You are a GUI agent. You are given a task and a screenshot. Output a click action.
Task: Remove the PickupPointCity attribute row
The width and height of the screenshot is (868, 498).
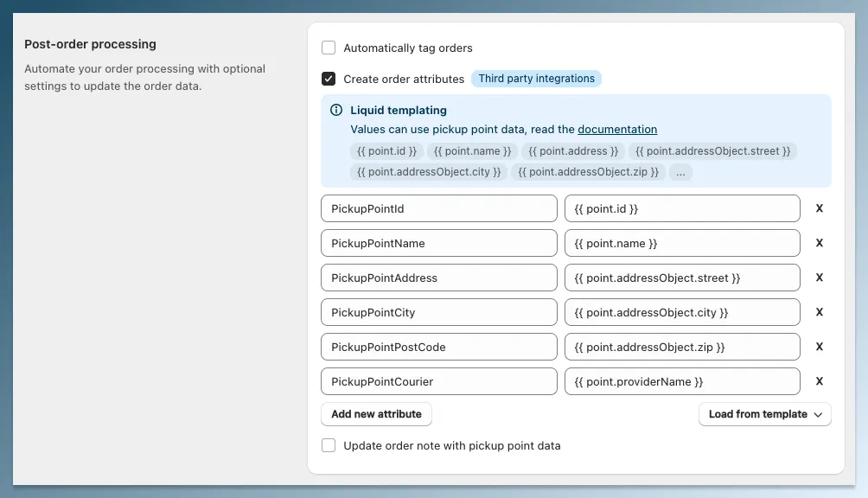click(820, 312)
